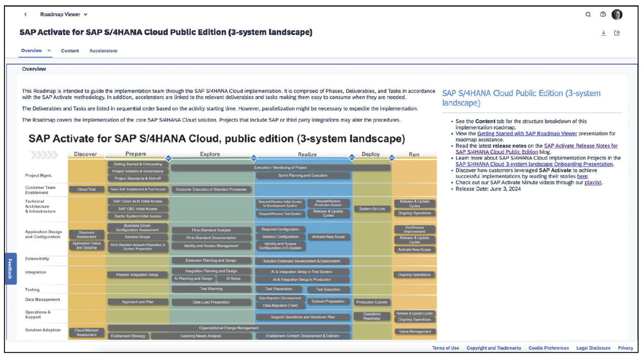Navigate back with the back arrow
This screenshot has width=644, height=358.
25,14
